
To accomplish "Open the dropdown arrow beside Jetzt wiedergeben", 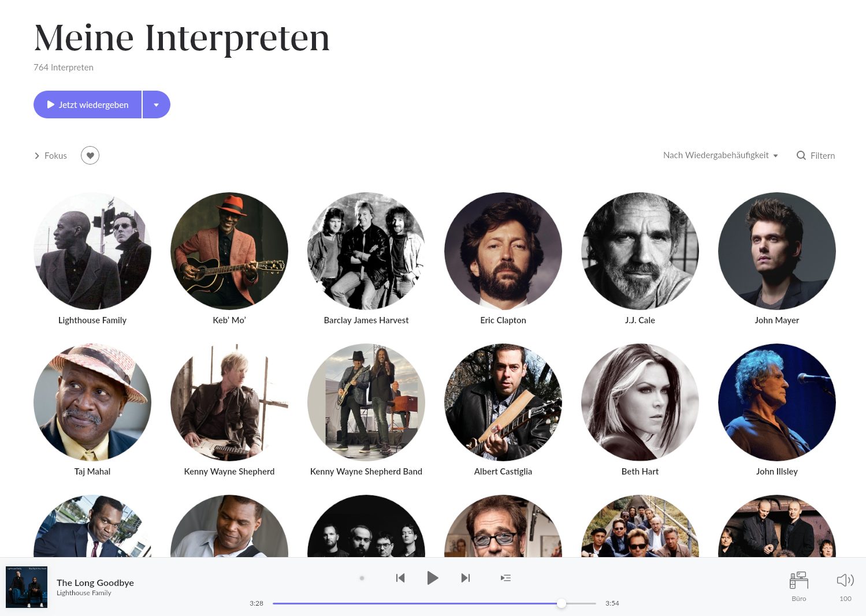I will pos(156,105).
